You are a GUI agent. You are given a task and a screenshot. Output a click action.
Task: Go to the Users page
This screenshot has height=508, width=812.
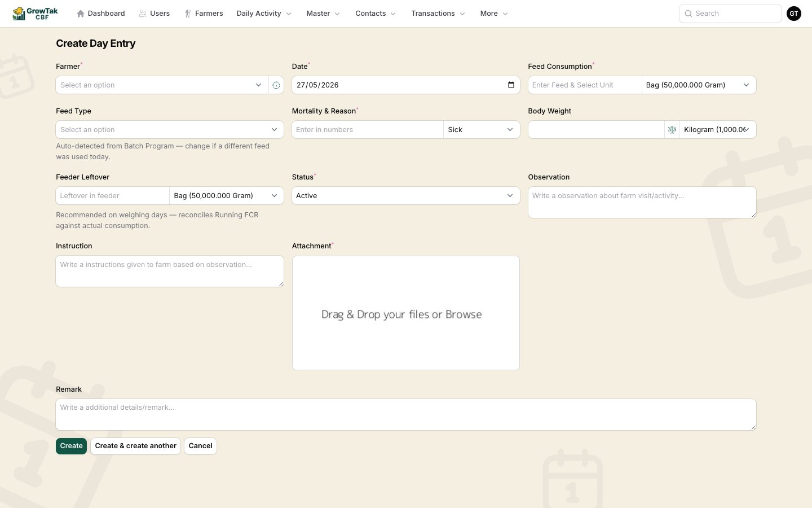click(154, 14)
